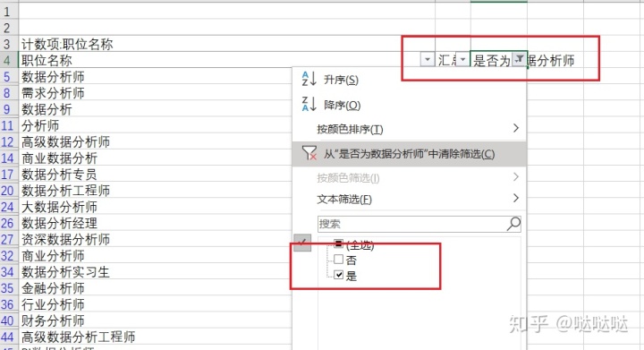Open the dropdown arrow left of 汇总
This screenshot has height=350, width=644.
[428, 60]
